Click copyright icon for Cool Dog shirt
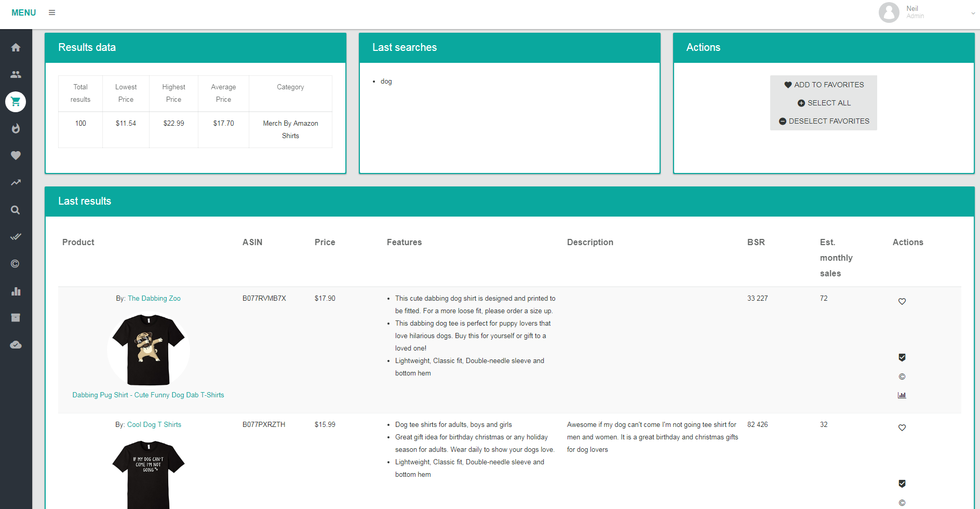The image size is (980, 509). click(x=902, y=503)
